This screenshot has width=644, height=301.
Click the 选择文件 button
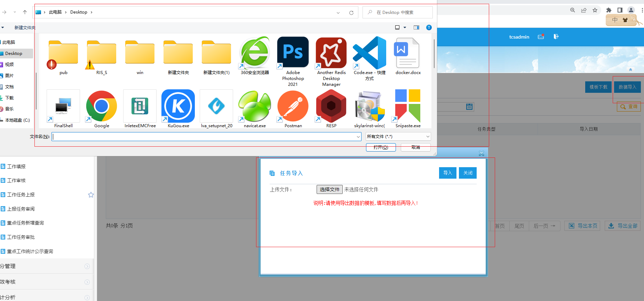329,189
